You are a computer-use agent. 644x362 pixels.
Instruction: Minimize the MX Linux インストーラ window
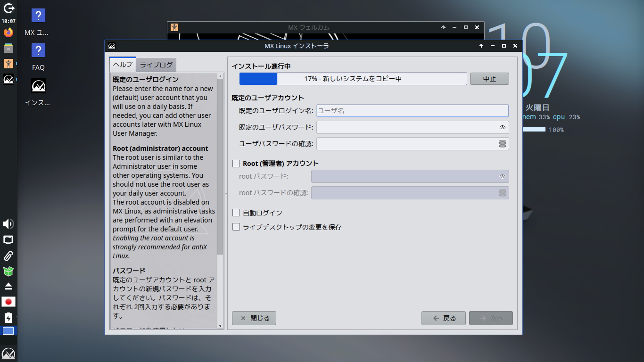(493, 46)
